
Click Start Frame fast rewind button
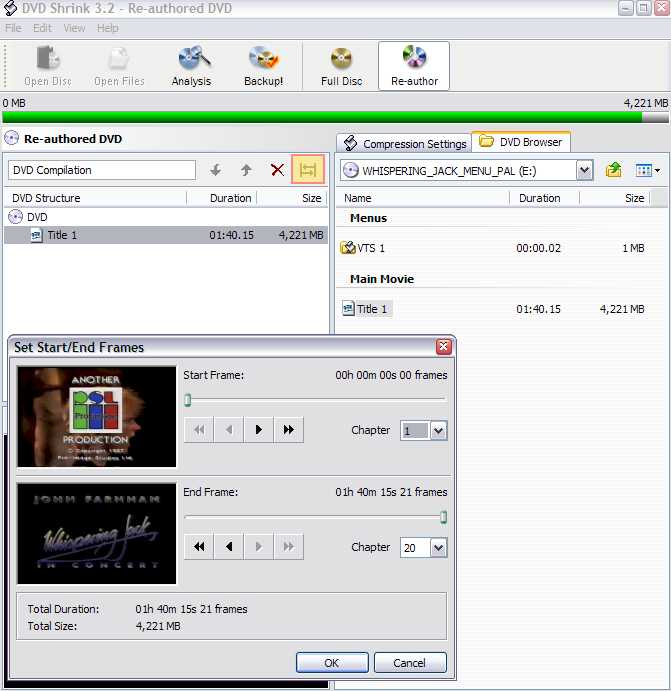pyautogui.click(x=199, y=430)
